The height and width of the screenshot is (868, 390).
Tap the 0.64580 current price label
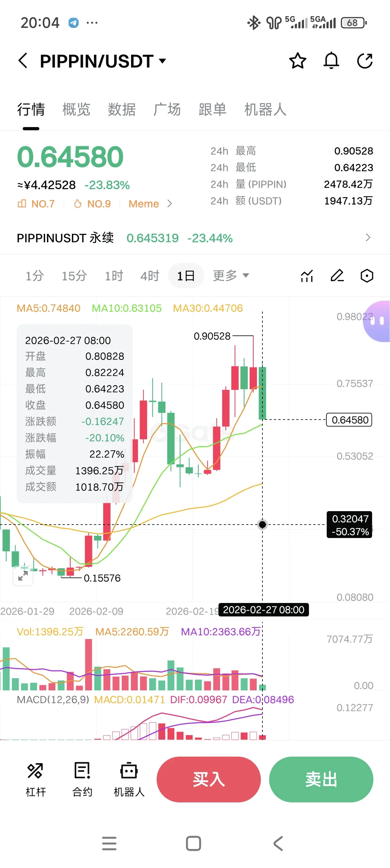click(349, 420)
